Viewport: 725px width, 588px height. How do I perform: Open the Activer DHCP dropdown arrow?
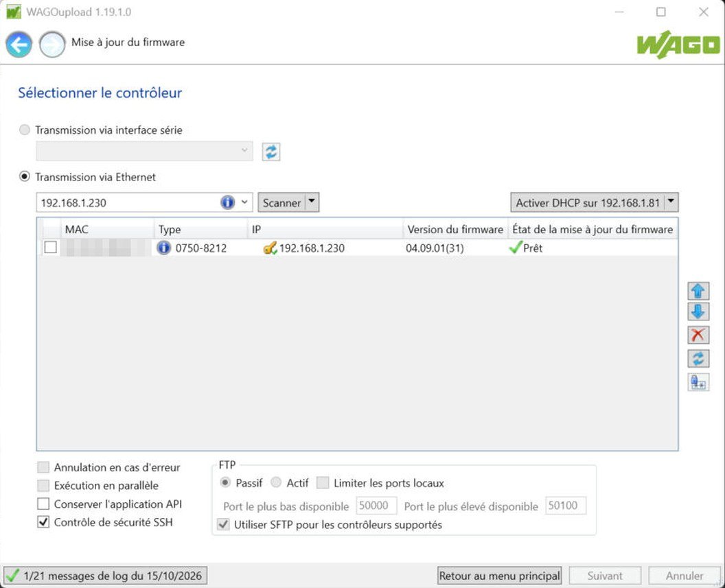671,202
